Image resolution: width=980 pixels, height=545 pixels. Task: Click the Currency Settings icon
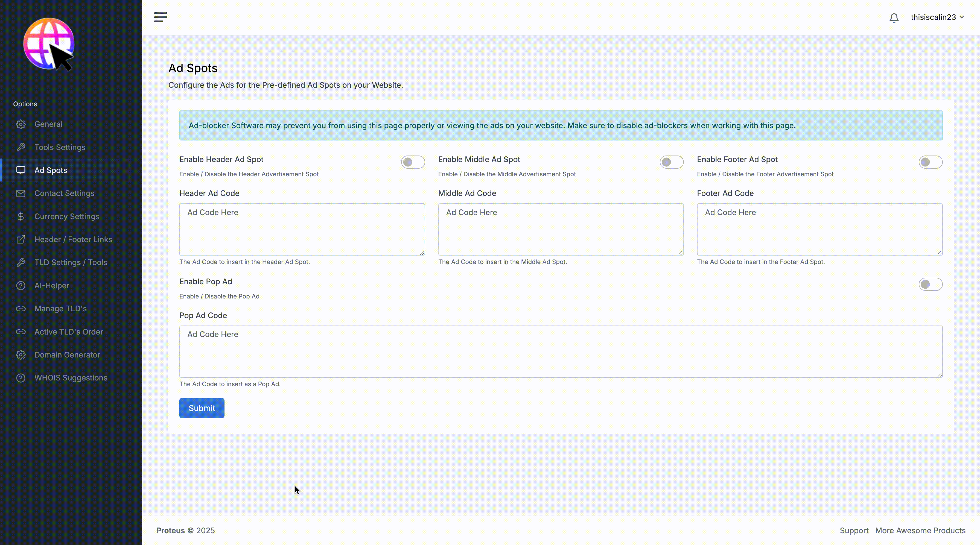coord(20,216)
